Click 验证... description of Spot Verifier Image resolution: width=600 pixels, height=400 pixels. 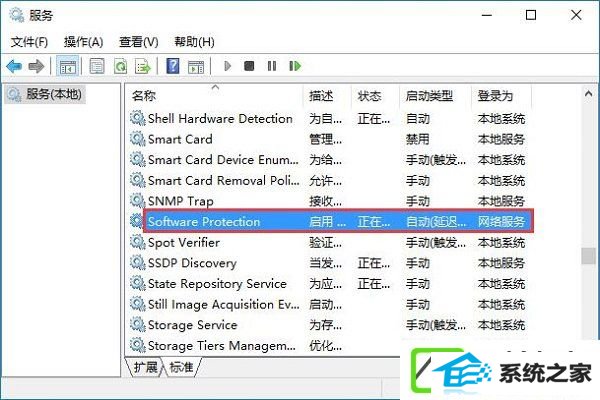(x=326, y=243)
